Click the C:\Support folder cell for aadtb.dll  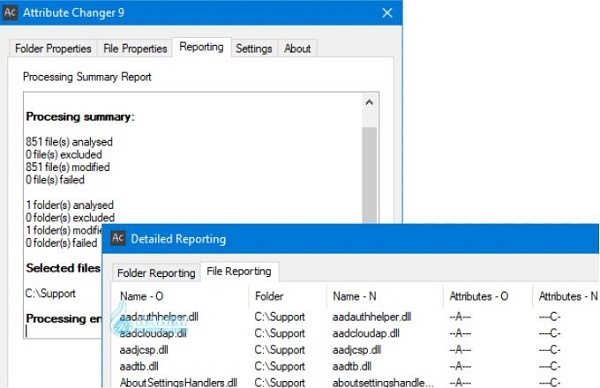(x=280, y=366)
